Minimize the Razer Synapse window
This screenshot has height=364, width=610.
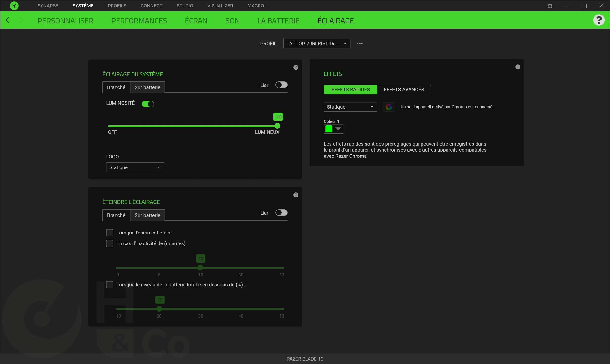coord(567,6)
